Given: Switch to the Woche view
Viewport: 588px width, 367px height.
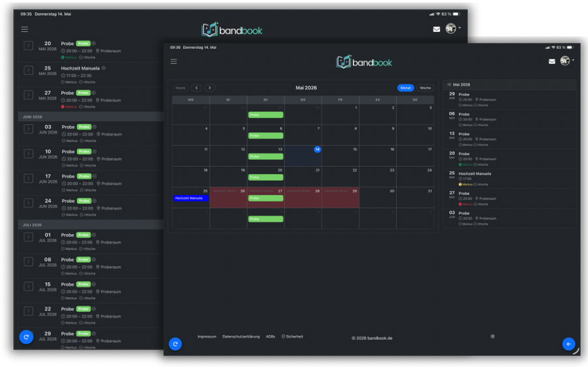Looking at the screenshot, I should (x=426, y=88).
